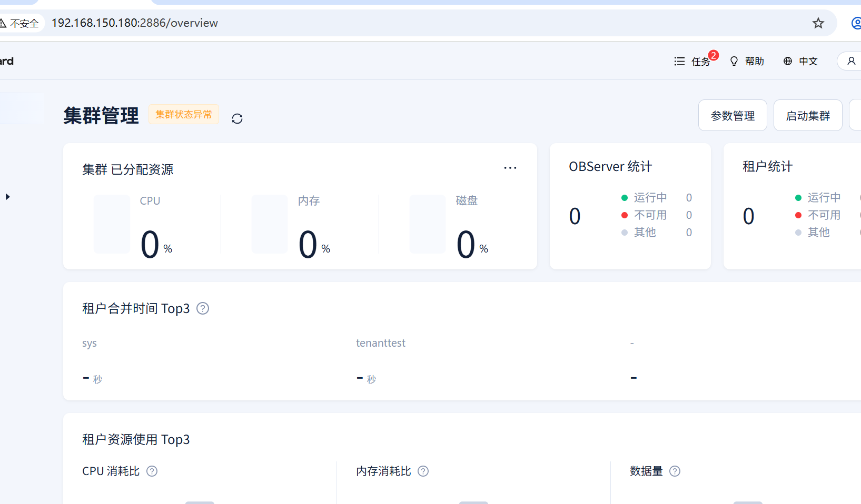Click 运行中 in OBServer 统计

tap(650, 197)
